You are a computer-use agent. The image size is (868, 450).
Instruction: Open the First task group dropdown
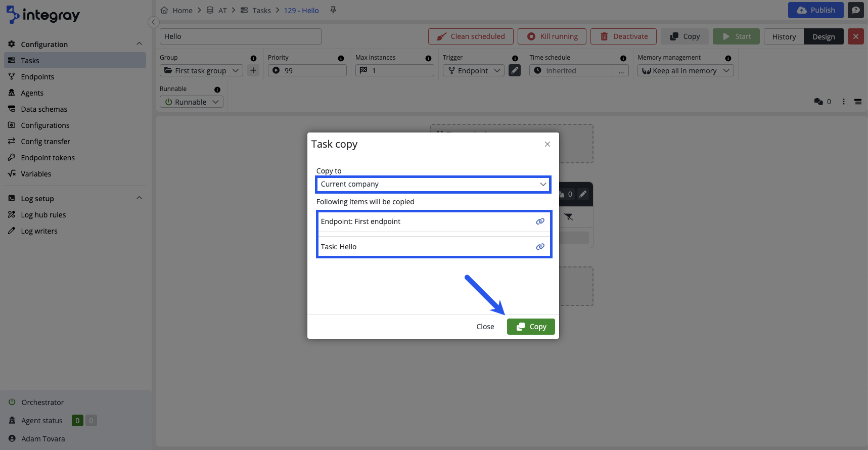[x=201, y=71]
